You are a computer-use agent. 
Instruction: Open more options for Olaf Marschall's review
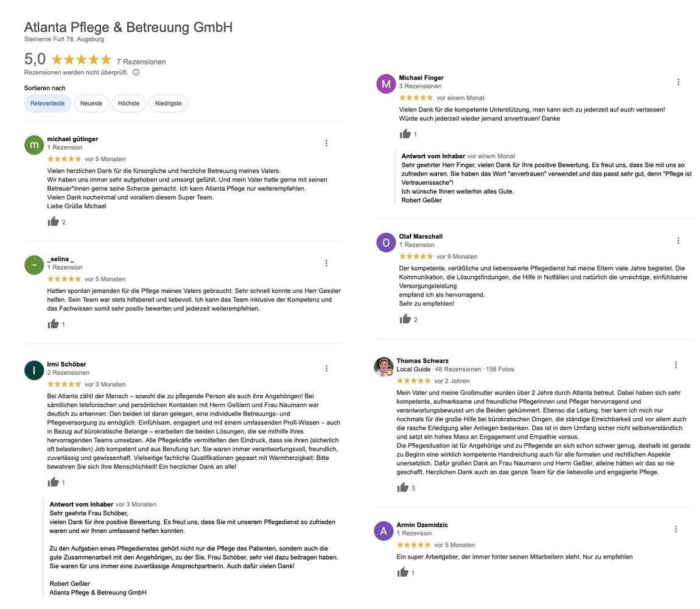(x=678, y=241)
